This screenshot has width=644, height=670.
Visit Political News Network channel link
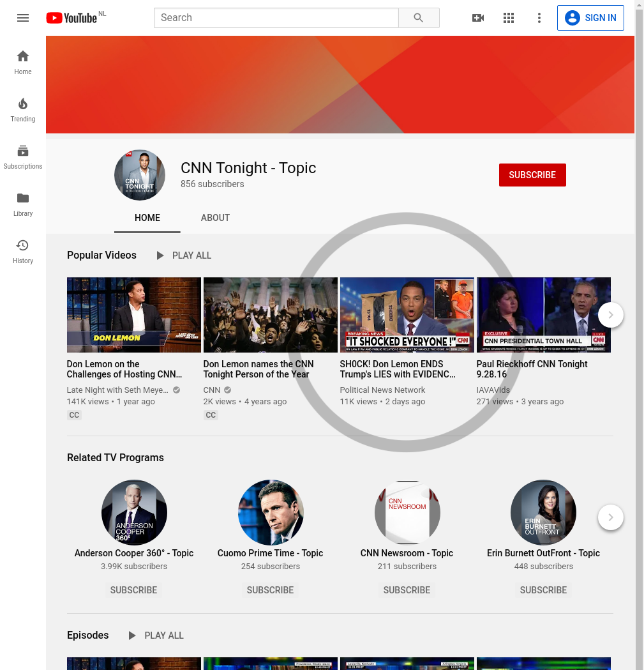(383, 390)
